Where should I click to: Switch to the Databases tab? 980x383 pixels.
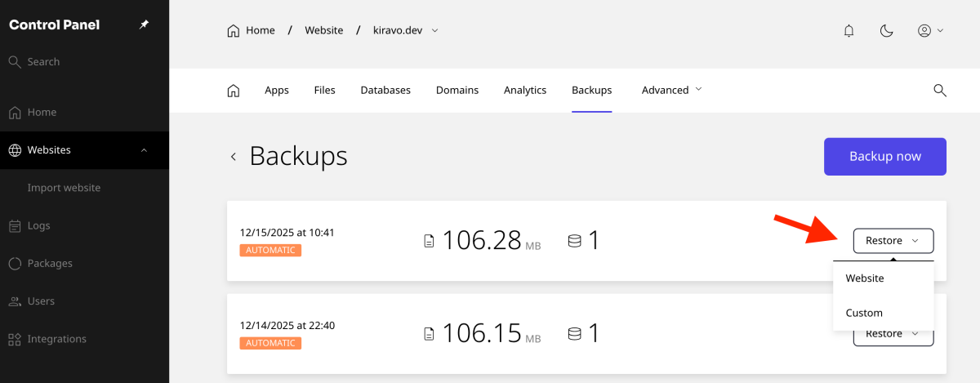pyautogui.click(x=385, y=91)
